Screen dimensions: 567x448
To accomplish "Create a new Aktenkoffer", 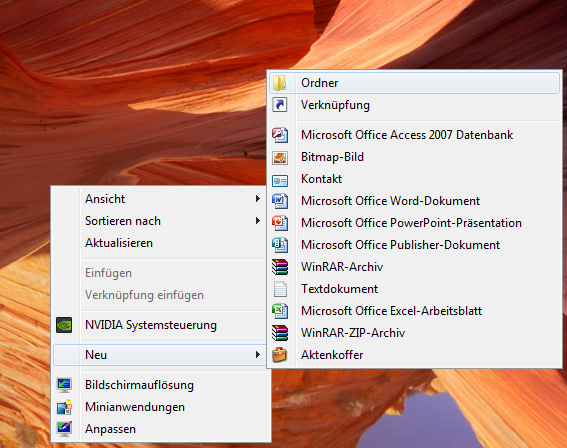I will point(414,355).
